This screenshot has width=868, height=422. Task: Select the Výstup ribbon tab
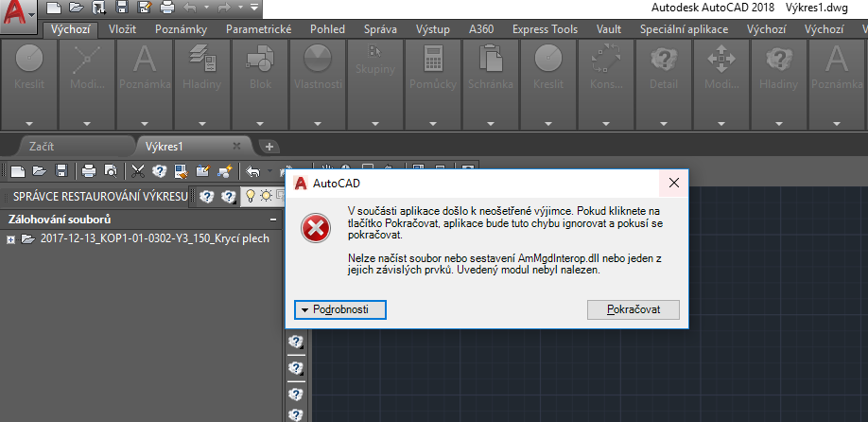pyautogui.click(x=433, y=29)
